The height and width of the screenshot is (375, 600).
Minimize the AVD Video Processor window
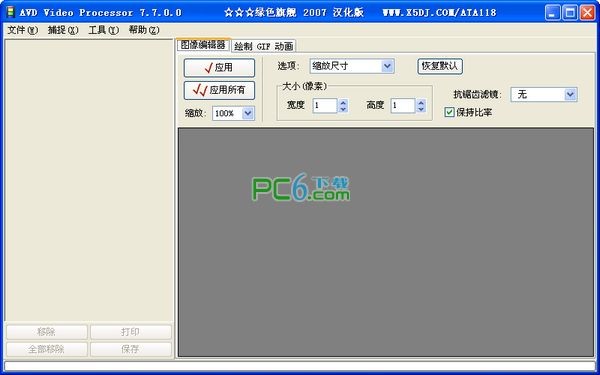click(x=552, y=13)
